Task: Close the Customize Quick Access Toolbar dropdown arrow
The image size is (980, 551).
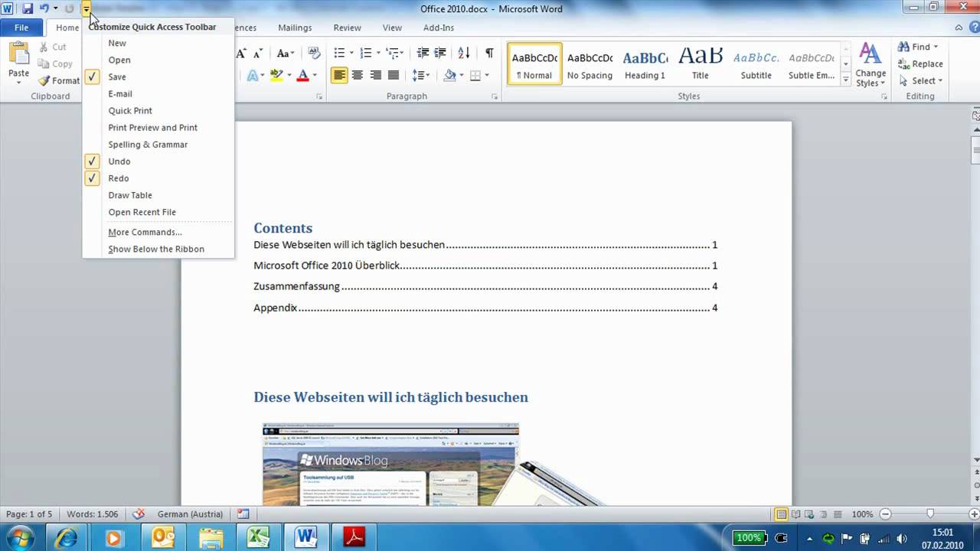Action: coord(87,8)
